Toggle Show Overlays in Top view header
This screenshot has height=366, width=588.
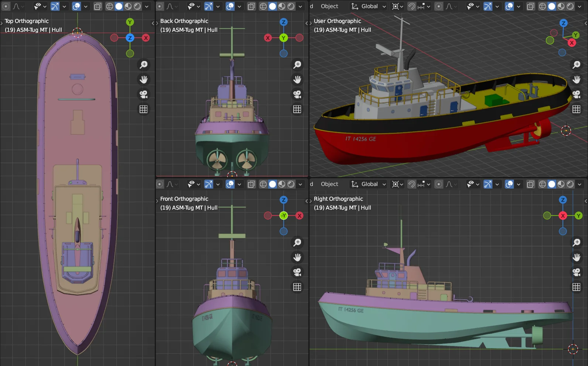pos(76,6)
